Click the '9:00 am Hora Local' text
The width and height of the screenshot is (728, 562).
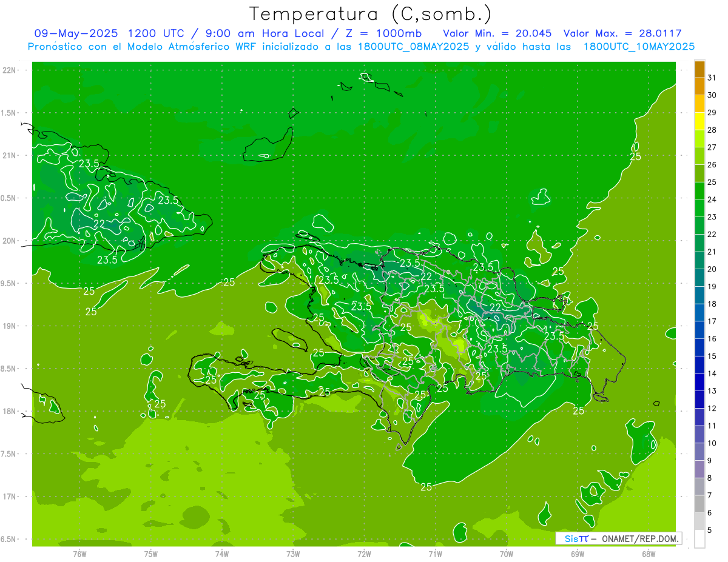tap(265, 33)
